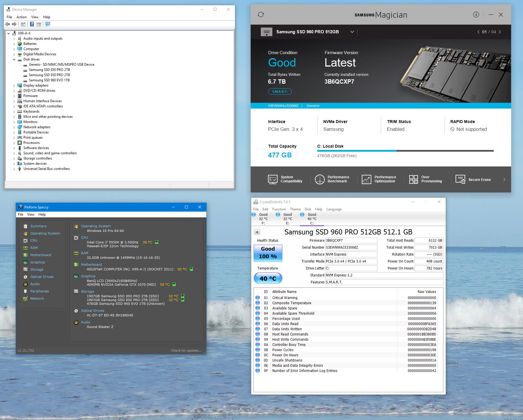Image resolution: width=523 pixels, height=420 pixels.
Task: Expand Processors in Device Manager
Action: click(14, 143)
